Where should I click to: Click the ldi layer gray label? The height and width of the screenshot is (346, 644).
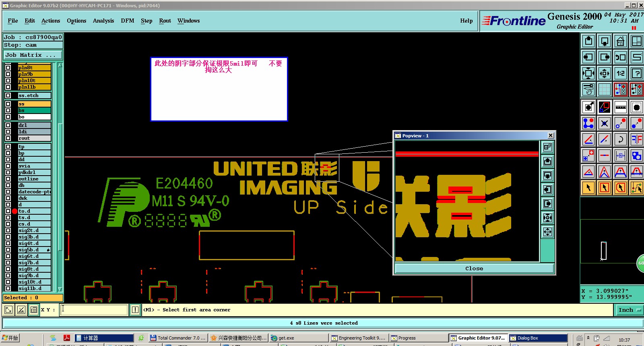34,132
